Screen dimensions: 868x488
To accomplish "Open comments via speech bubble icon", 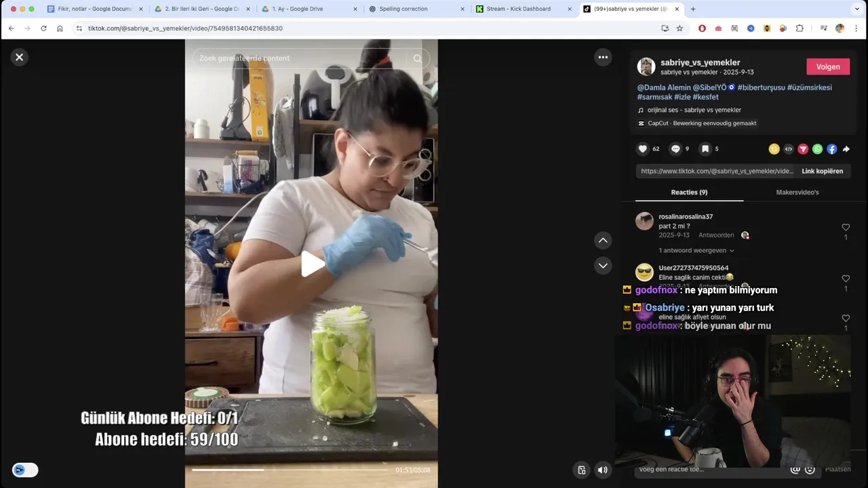I will 675,149.
